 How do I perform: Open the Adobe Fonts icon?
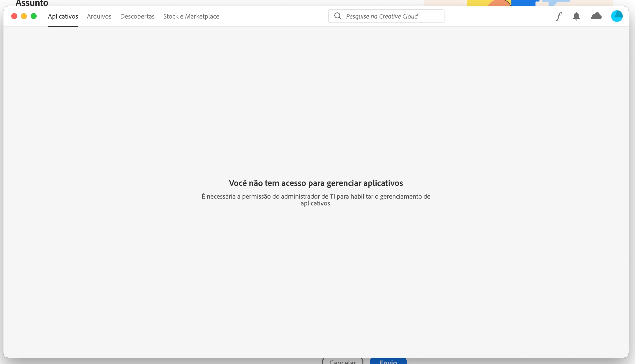(559, 16)
